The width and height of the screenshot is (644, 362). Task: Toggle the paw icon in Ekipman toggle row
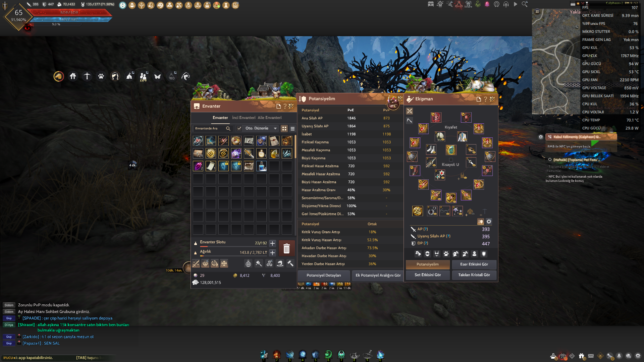446,254
